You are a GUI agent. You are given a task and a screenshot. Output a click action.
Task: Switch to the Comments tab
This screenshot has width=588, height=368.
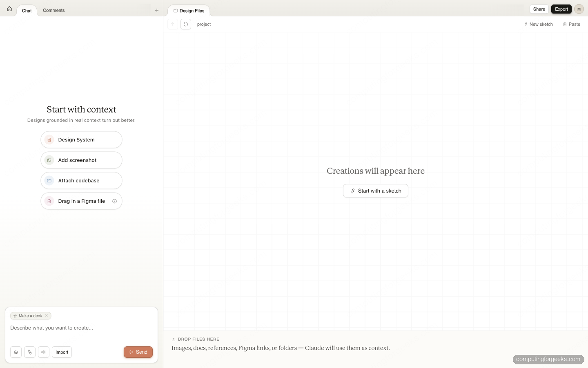click(x=53, y=11)
